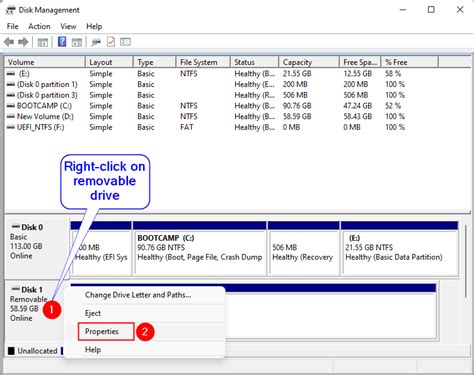Click drive icon beside UEFI_NTFS (F:) row
474x375 pixels.
point(11,127)
